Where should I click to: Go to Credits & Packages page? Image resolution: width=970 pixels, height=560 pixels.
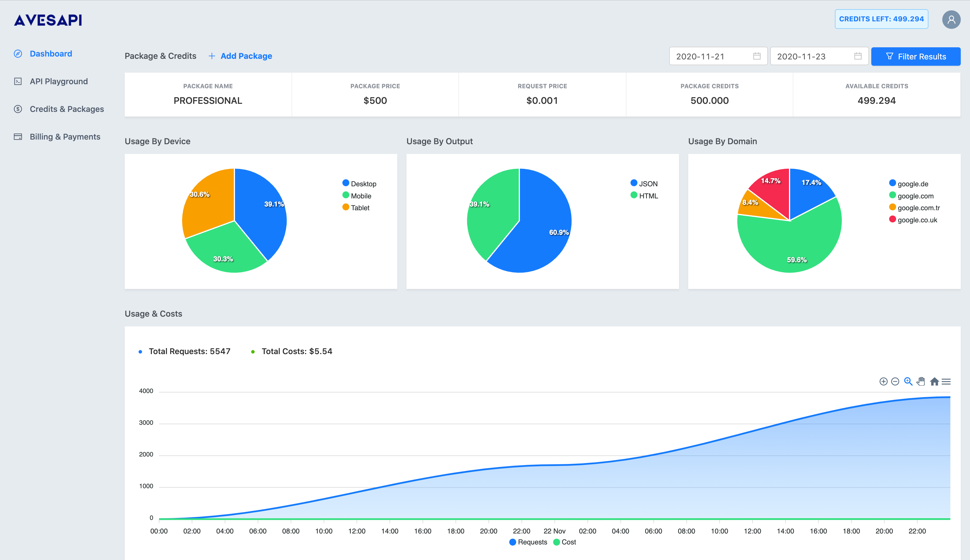[x=67, y=109]
